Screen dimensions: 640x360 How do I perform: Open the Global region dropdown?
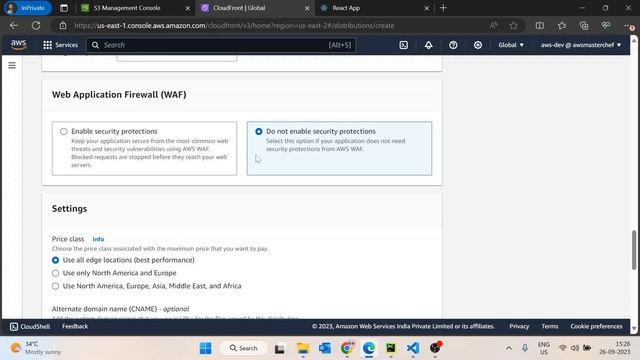[x=511, y=45]
